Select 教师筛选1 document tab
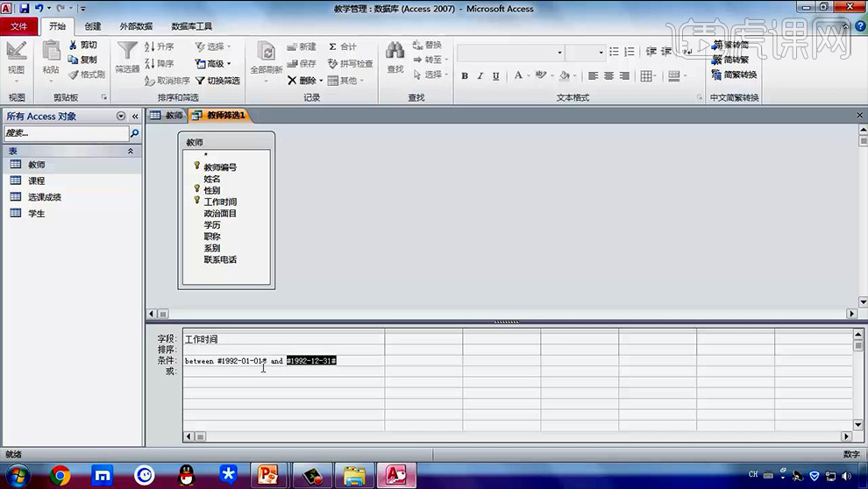868x489 pixels. [x=219, y=115]
